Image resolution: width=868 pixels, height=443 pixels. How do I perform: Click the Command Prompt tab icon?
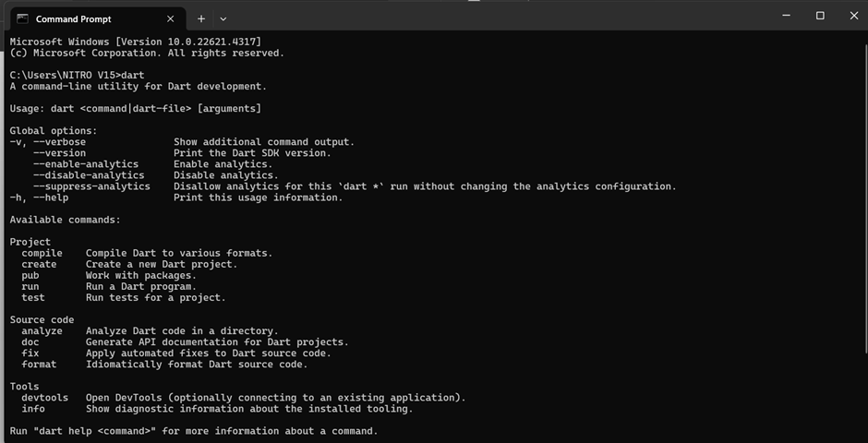(20, 18)
